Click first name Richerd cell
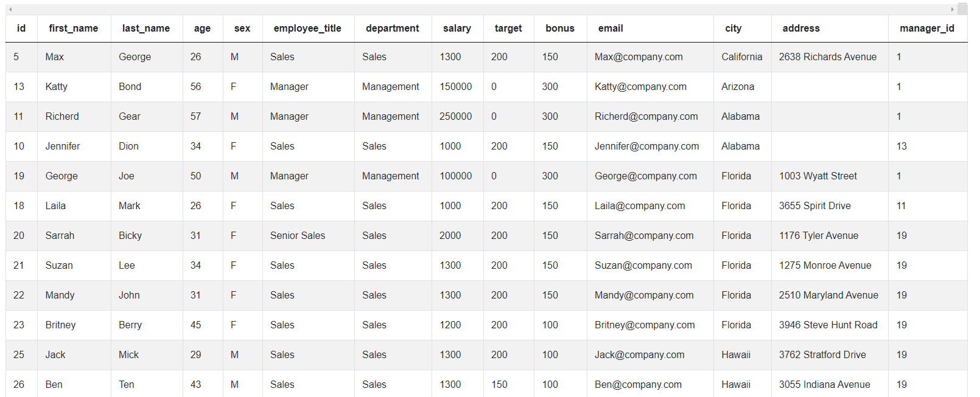Viewport: 980px width, 397px height. (74, 117)
